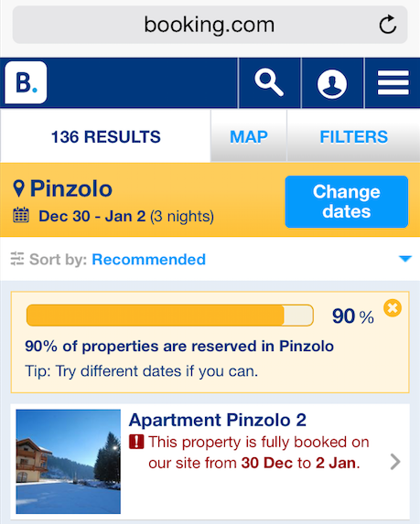Open the hamburger menu
420x524 pixels.
[x=393, y=83]
